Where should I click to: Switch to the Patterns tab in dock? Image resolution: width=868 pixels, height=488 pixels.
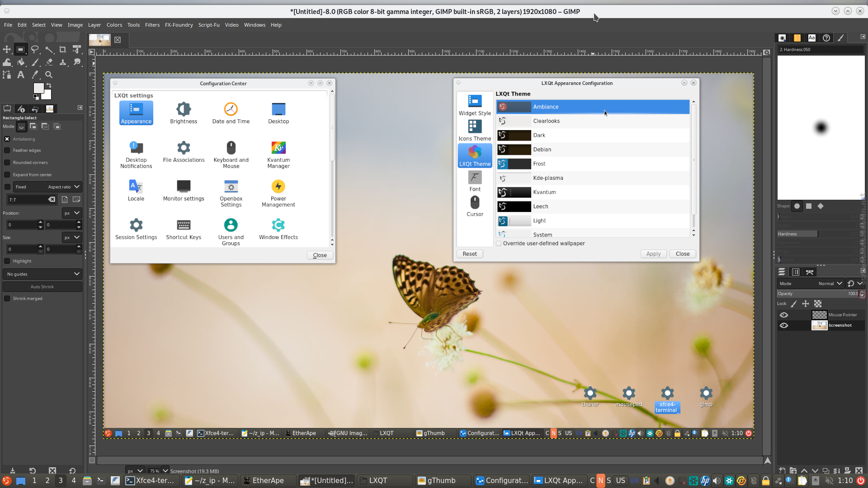click(797, 38)
